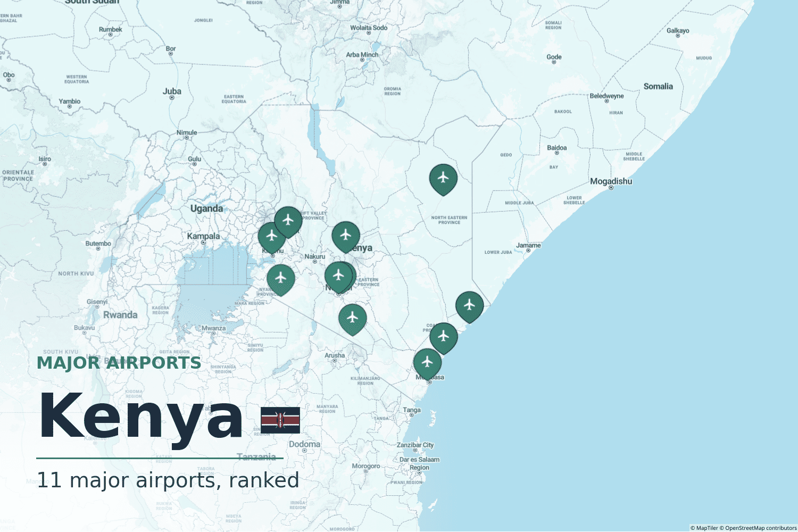Click the Isiro city label
The height and width of the screenshot is (532, 798).
click(45, 159)
